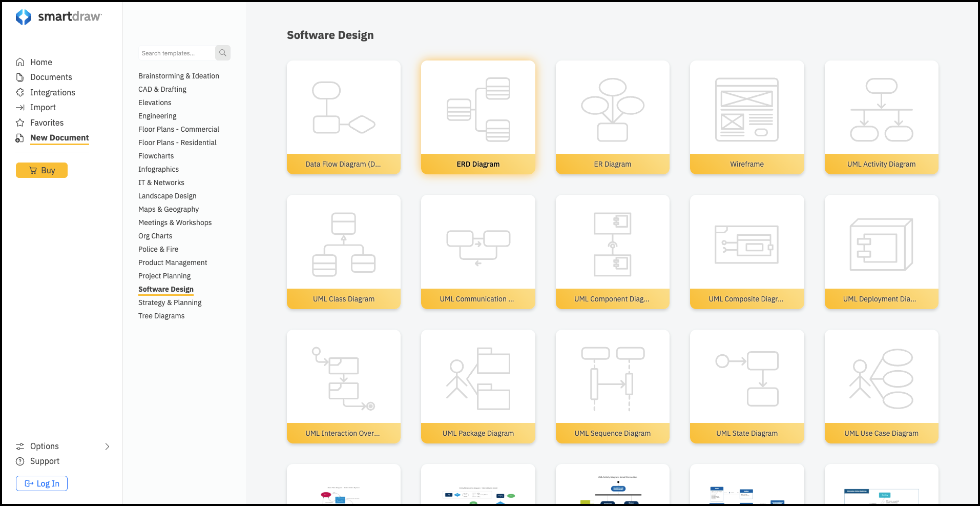Click the Import arrow icon
The height and width of the screenshot is (506, 980).
(x=20, y=107)
